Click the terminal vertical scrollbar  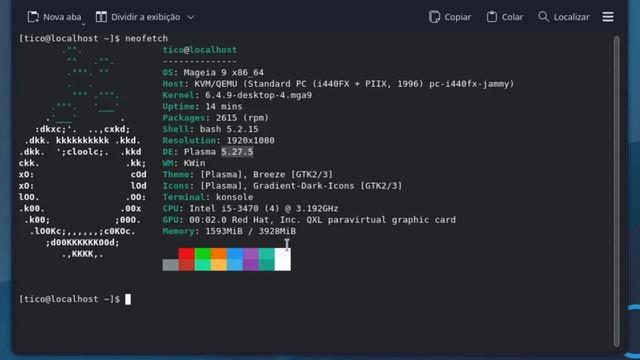(x=616, y=191)
